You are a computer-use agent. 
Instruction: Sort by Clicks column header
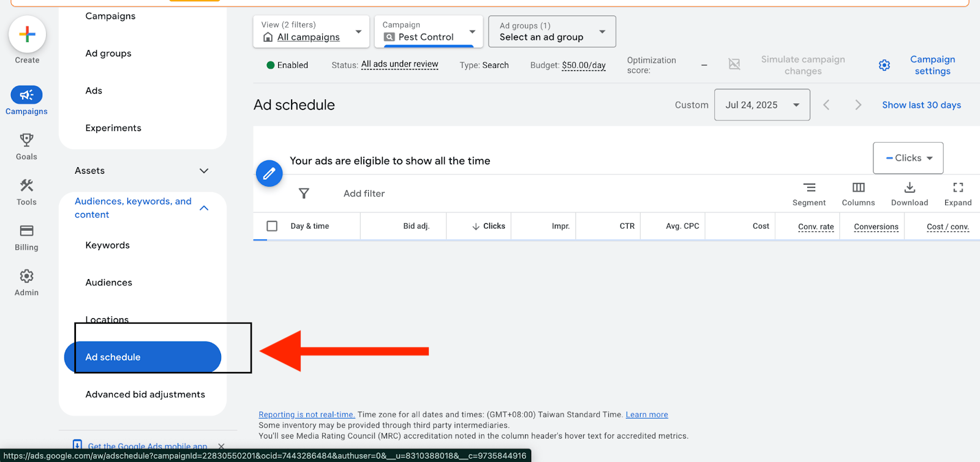(488, 226)
